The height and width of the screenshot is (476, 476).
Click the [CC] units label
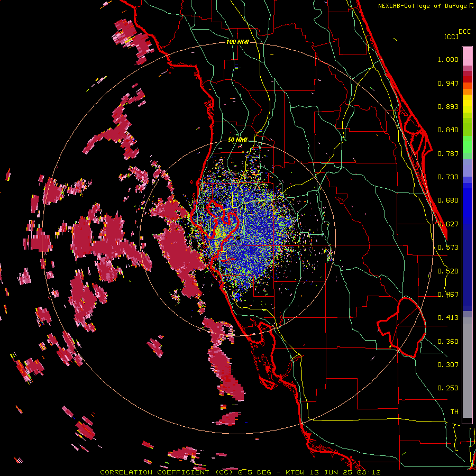click(x=452, y=36)
